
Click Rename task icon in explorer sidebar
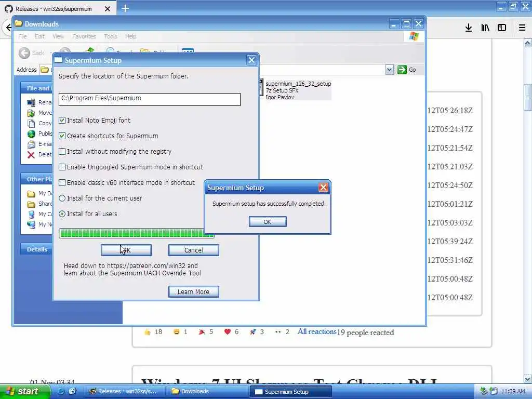tap(31, 102)
